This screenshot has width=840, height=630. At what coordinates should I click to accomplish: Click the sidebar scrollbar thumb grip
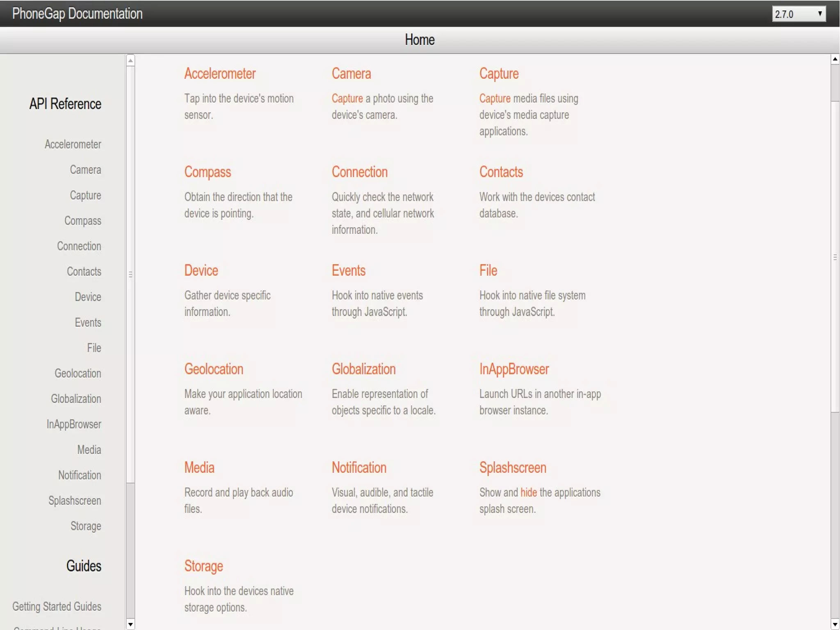pos(130,274)
